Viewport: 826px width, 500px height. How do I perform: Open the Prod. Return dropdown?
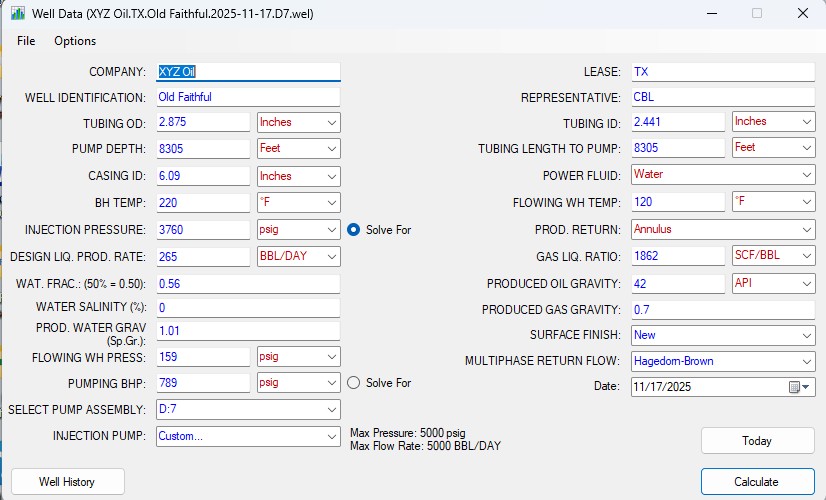click(723, 229)
